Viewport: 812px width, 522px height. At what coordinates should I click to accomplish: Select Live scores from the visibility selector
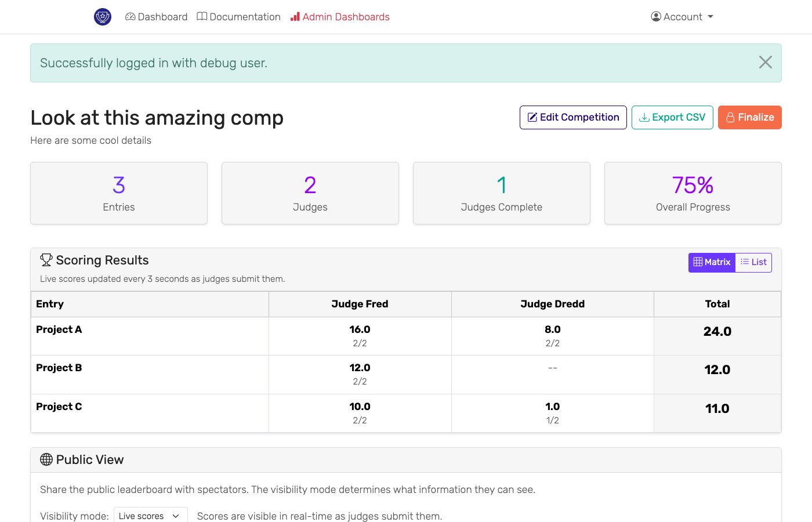click(x=150, y=515)
